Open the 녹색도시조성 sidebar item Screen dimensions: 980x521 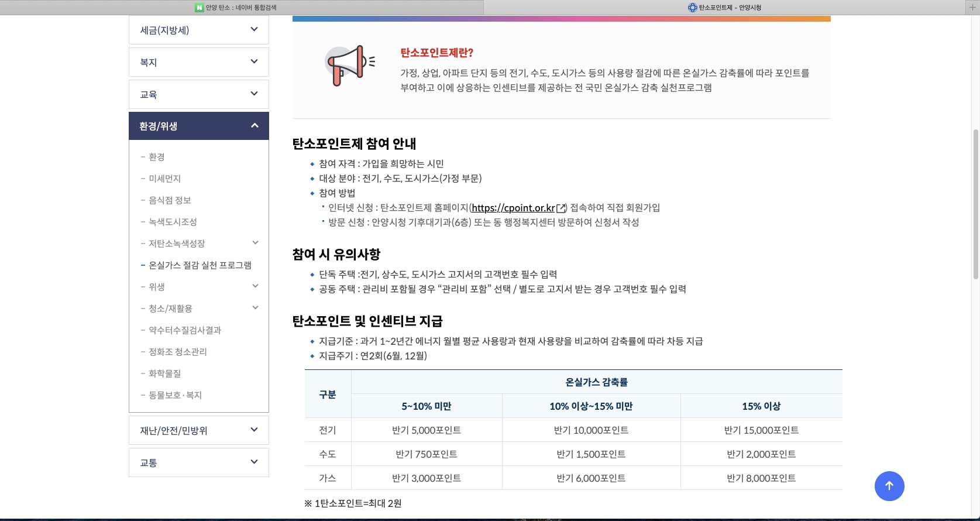click(173, 222)
